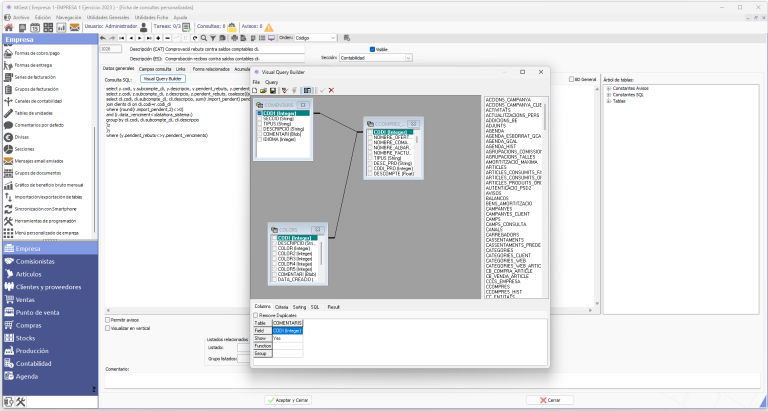This screenshot has height=411, width=768.
Task: Open Query menu in Visual Query Builder
Action: click(271, 82)
